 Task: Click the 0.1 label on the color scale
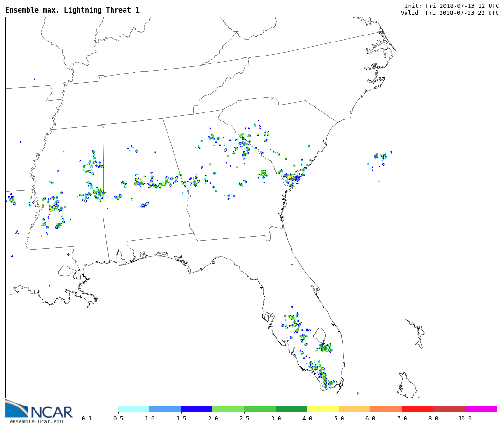(x=87, y=419)
